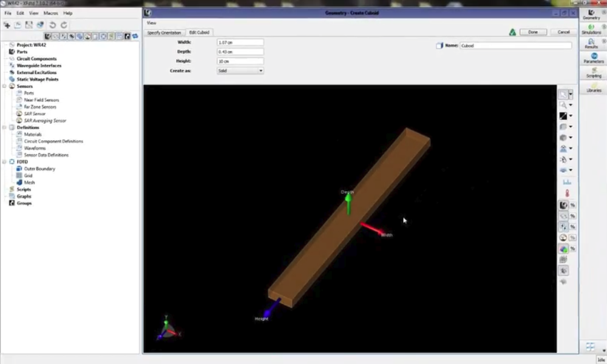Select the Far Zone Sensors tree item
Viewport: 607px width, 364px height.
(40, 107)
